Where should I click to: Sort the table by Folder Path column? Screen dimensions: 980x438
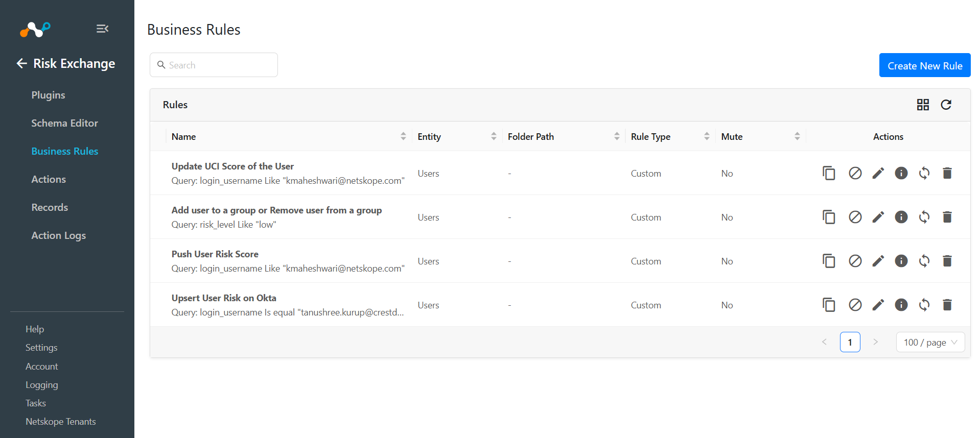[617, 136]
